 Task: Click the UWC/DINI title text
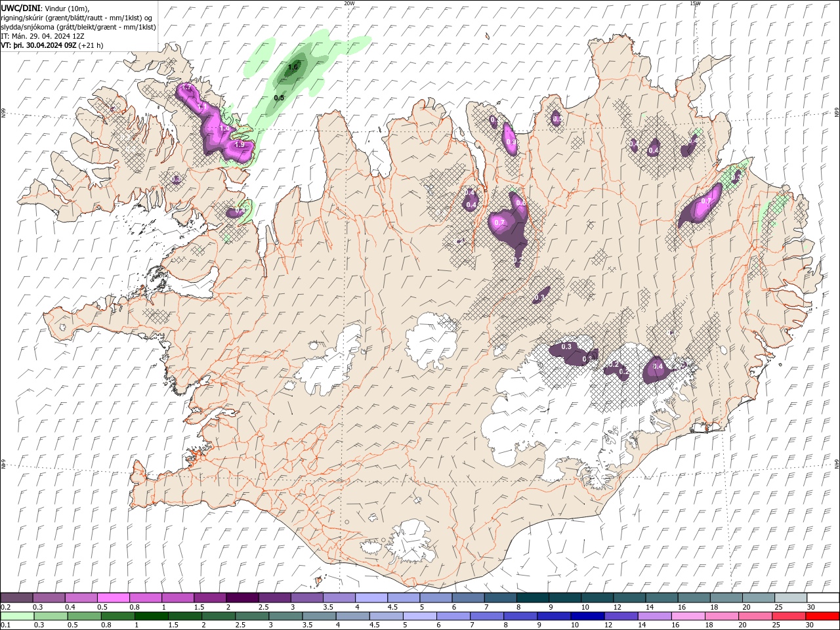[22, 8]
